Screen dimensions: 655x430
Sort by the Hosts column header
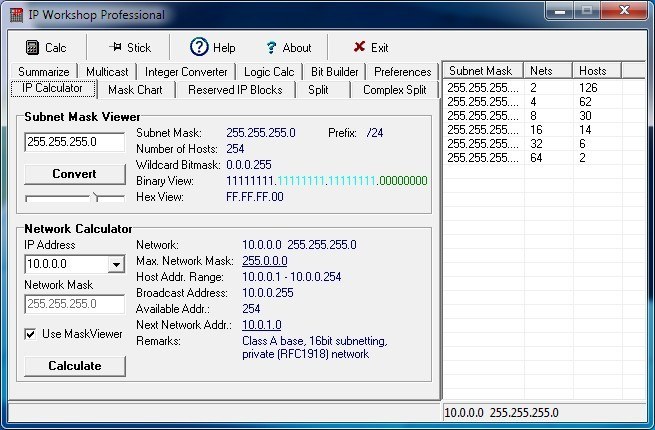pos(597,71)
